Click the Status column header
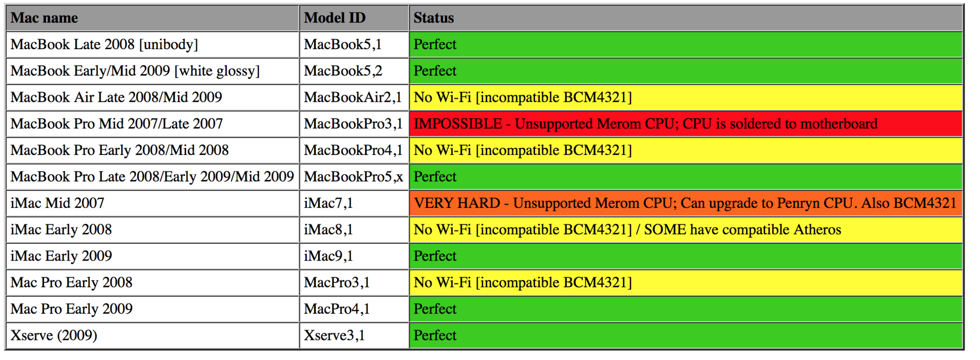Screen dimensions: 980x360 686,18
